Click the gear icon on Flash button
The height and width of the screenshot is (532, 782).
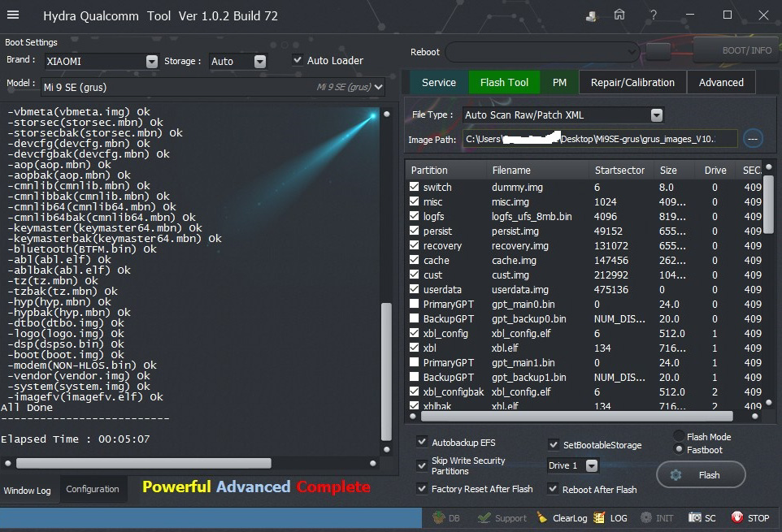coord(676,475)
